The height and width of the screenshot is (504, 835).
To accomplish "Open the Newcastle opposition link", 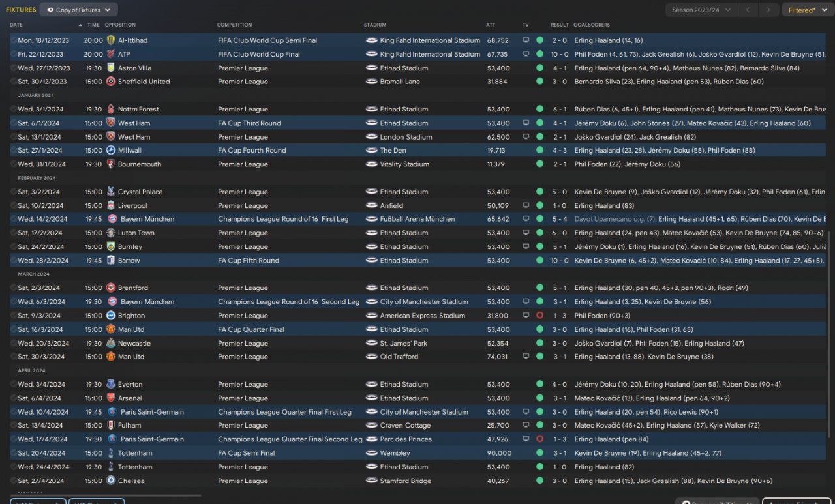I will pyautogui.click(x=134, y=343).
